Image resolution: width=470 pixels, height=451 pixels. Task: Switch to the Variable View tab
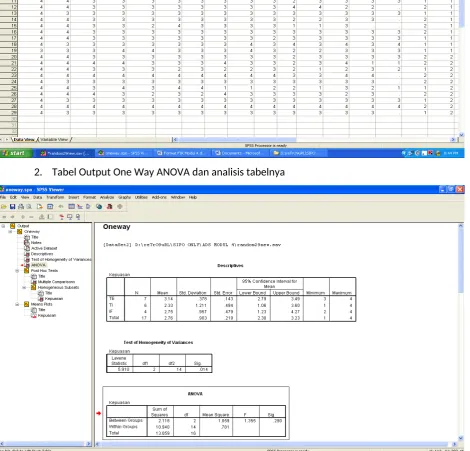point(54,140)
